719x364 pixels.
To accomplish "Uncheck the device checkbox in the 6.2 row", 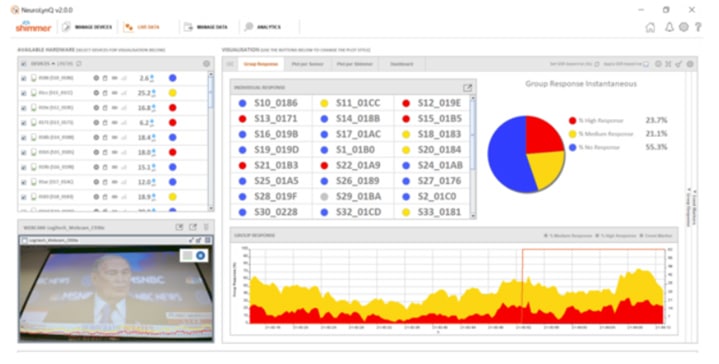I will click(23, 122).
